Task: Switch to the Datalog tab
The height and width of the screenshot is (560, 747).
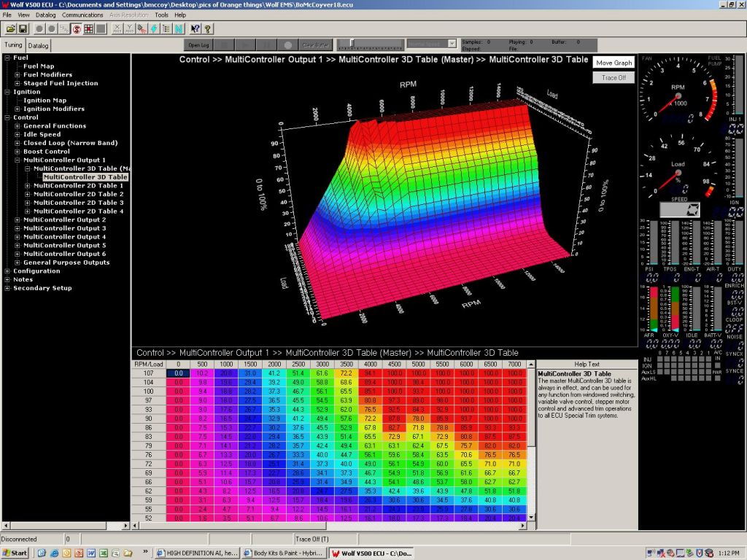Action: pos(39,45)
